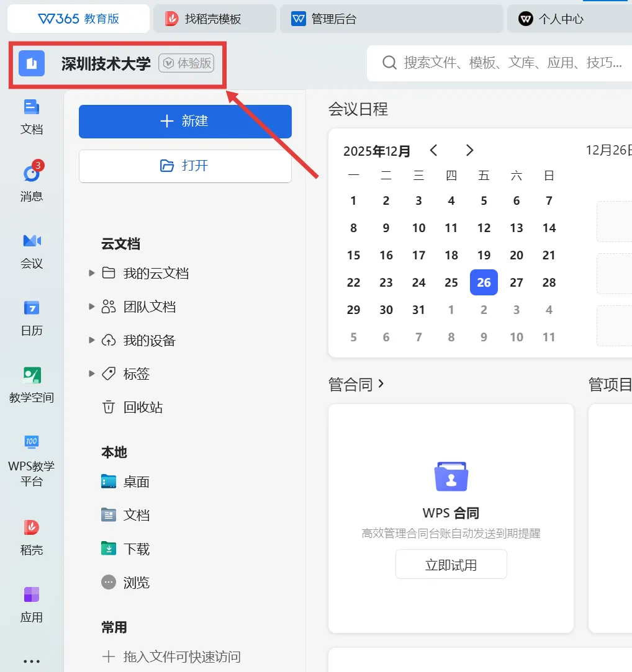The image size is (632, 672).
Task: Focus the search files and templates field
Action: [500, 63]
